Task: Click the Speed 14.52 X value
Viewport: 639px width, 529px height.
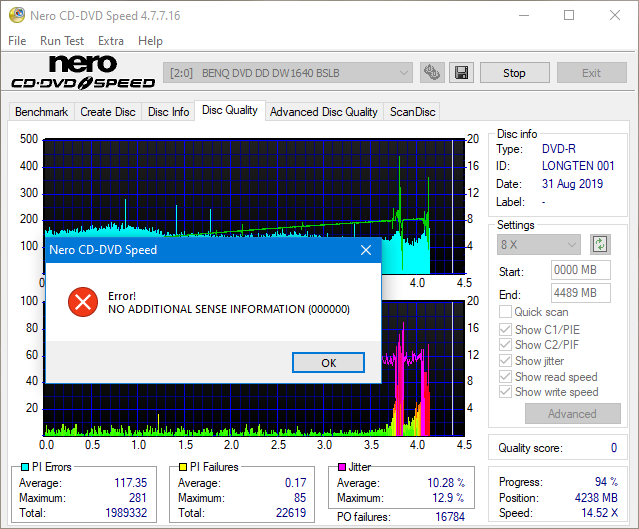Action: pyautogui.click(x=599, y=513)
